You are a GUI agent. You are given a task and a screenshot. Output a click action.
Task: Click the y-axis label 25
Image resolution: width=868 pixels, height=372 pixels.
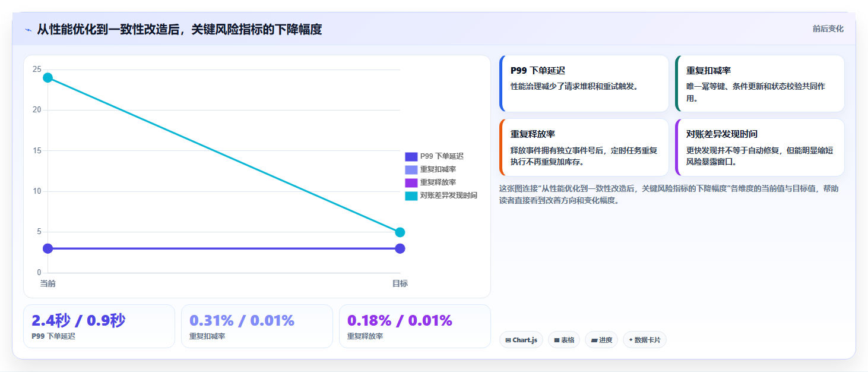[37, 70]
